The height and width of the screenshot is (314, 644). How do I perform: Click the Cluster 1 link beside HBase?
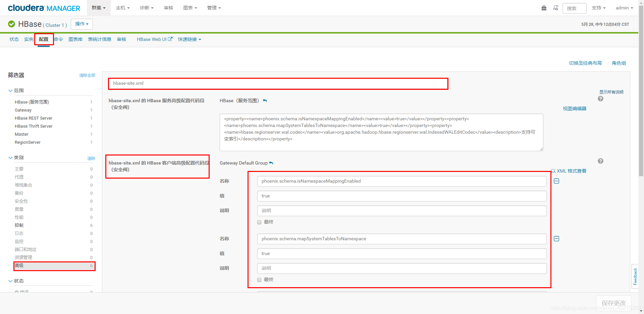(55, 25)
